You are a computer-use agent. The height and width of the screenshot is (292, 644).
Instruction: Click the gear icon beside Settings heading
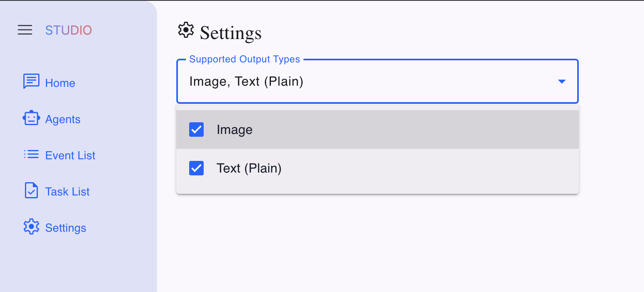click(x=186, y=30)
